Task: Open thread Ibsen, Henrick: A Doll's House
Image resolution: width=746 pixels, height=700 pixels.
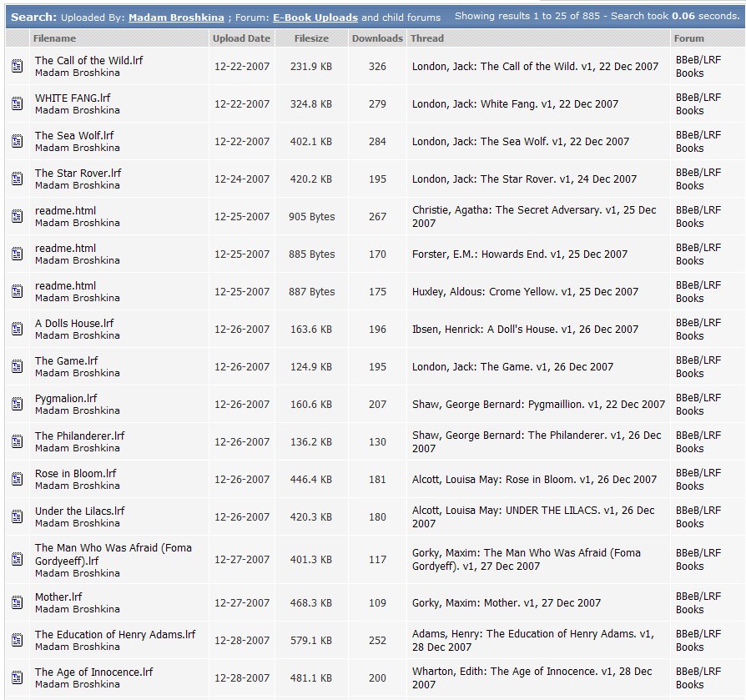Action: (525, 330)
